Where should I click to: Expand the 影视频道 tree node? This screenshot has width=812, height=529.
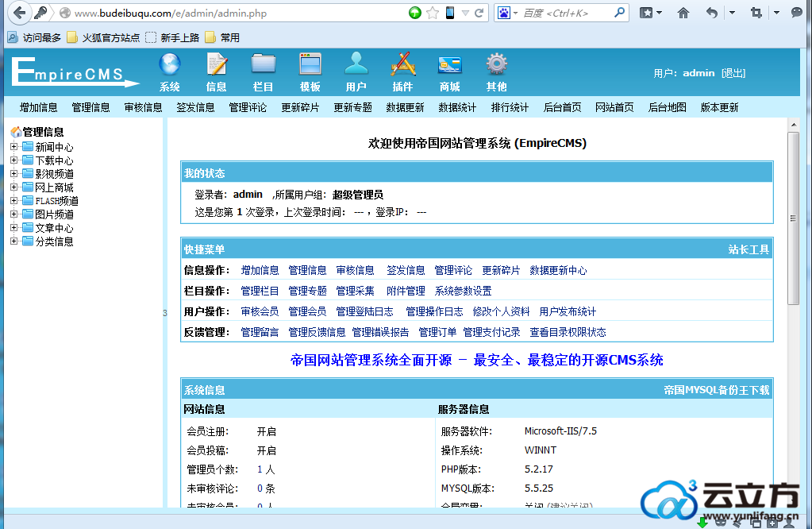pyautogui.click(x=14, y=174)
